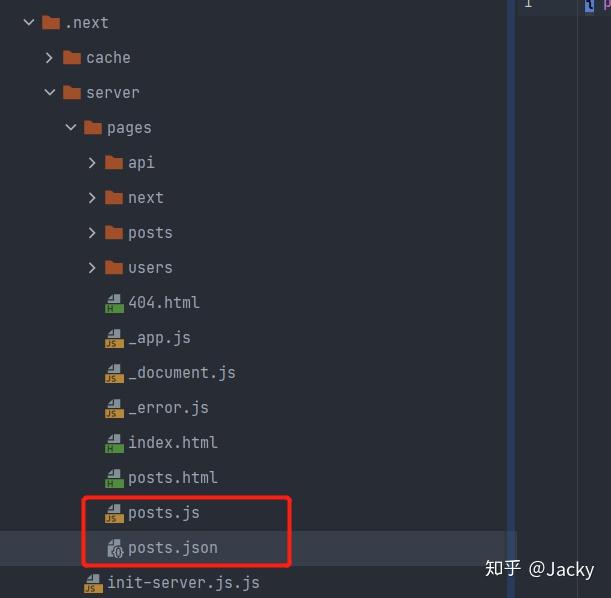
Task: Click the init-server.js.js file icon
Action: coord(94,584)
